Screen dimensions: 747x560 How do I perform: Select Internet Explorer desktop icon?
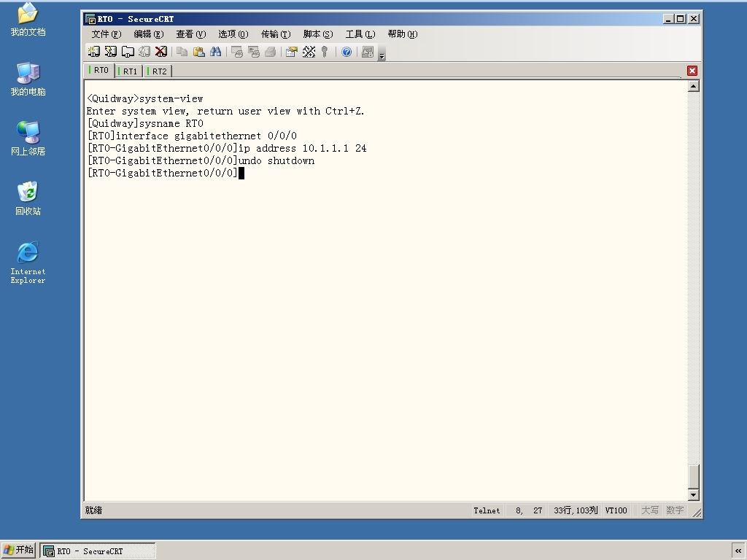click(x=28, y=262)
